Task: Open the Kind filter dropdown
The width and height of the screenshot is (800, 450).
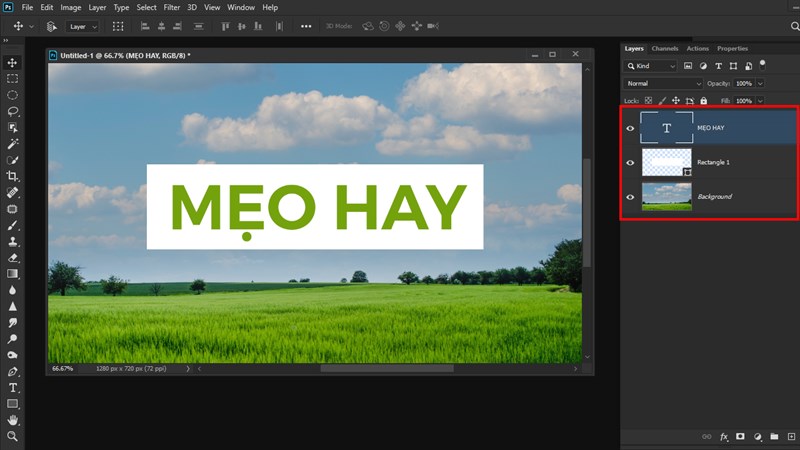Action: [x=651, y=66]
